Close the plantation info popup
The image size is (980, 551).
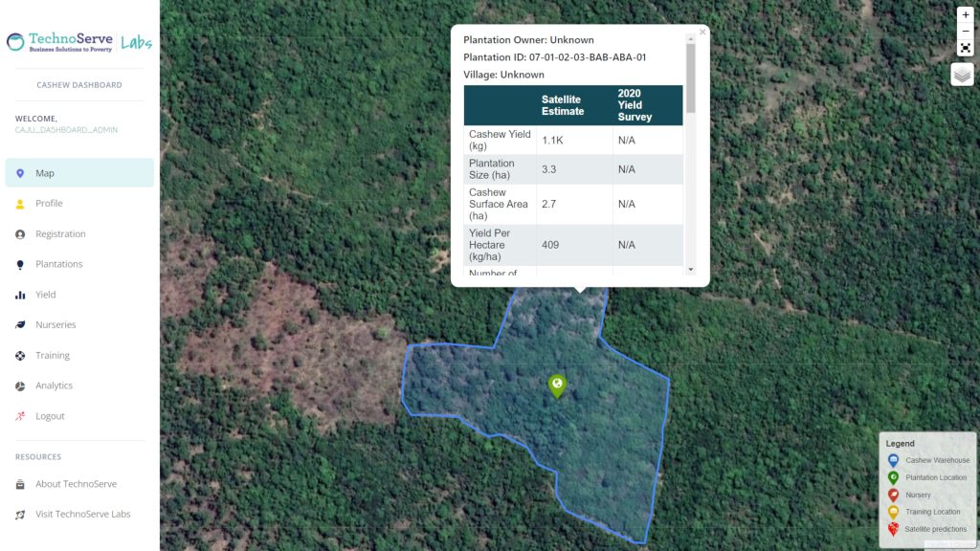[x=702, y=33]
